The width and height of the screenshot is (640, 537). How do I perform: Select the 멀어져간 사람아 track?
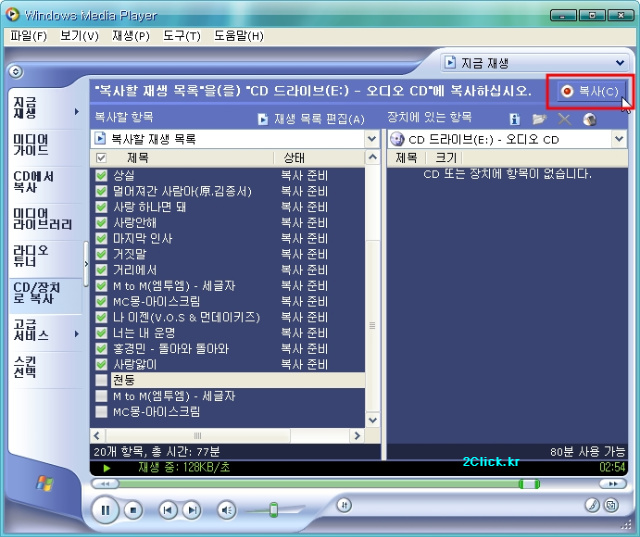(x=182, y=191)
